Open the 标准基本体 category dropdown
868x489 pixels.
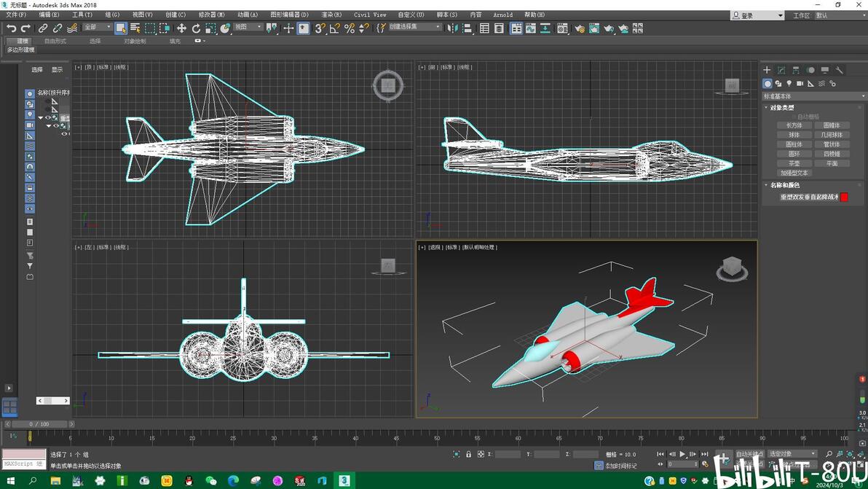point(814,96)
